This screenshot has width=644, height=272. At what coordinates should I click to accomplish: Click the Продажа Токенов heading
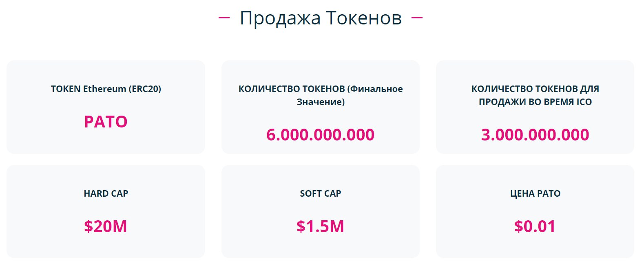pyautogui.click(x=321, y=18)
